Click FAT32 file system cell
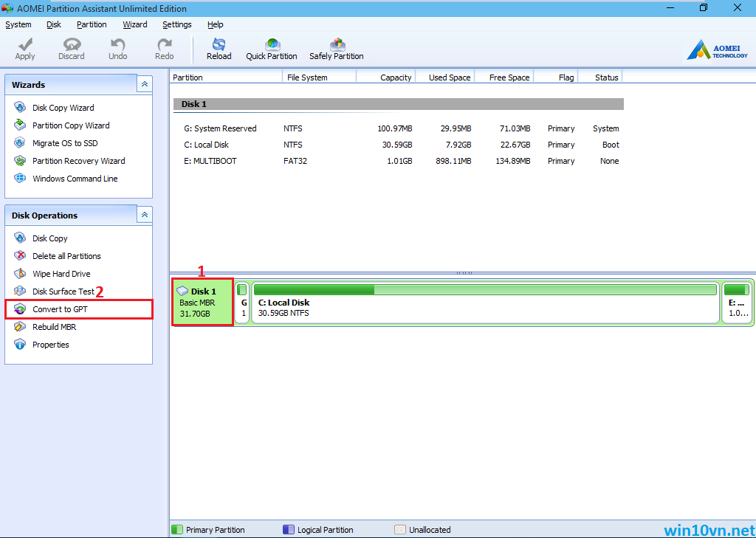This screenshot has width=756, height=538. (295, 161)
